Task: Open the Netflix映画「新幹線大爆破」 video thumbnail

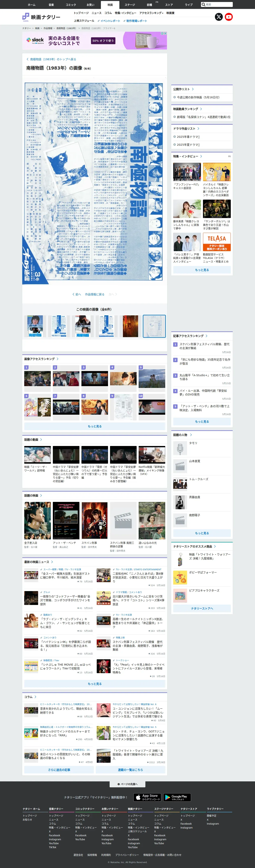Action: pos(152,455)
